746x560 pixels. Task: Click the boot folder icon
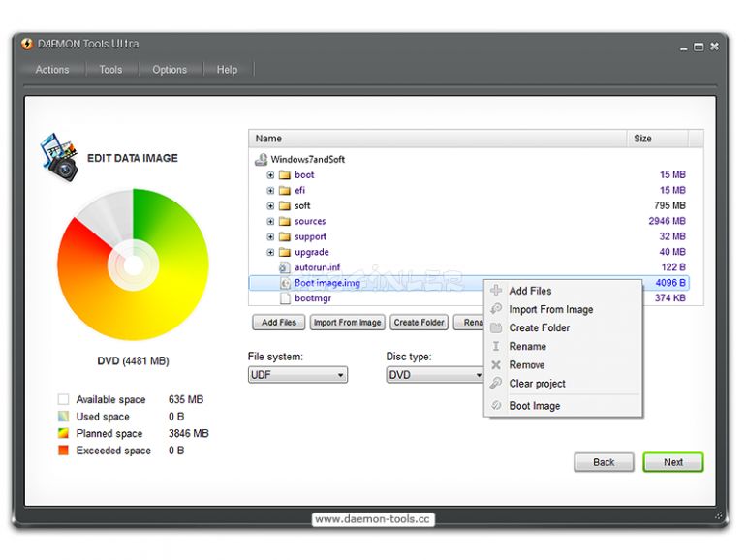tap(285, 175)
